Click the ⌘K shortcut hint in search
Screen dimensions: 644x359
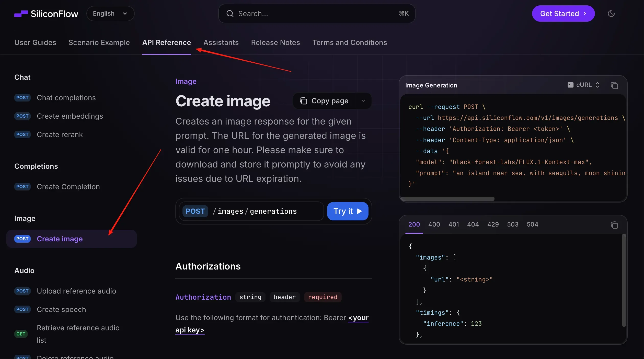(x=404, y=14)
